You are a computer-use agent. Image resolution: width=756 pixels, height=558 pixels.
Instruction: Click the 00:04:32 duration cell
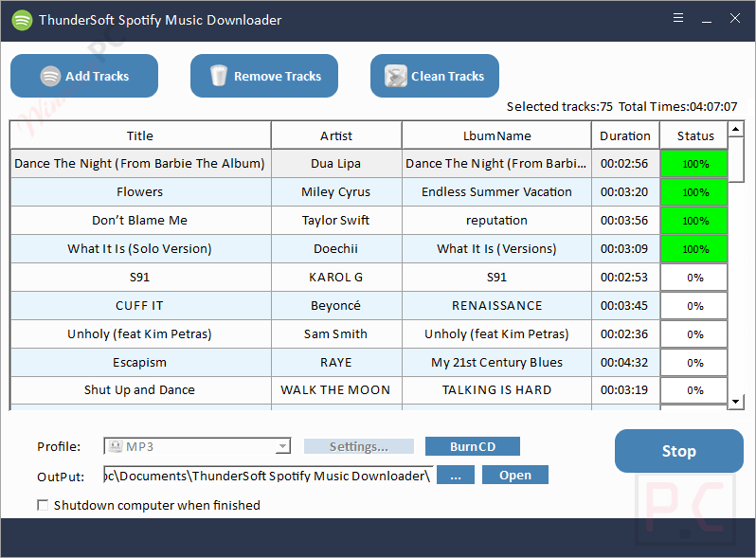pyautogui.click(x=625, y=363)
